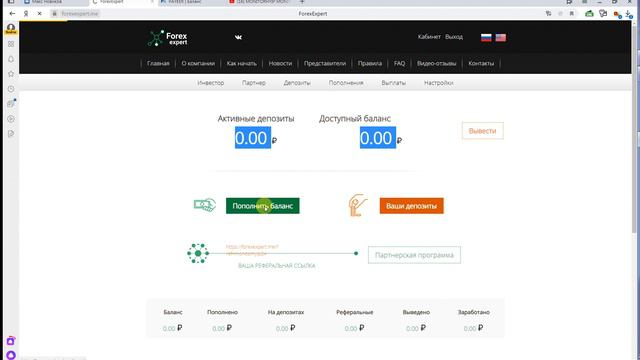This screenshot has width=640, height=360.
Task: Switch to the Инвестор cabinet tab
Action: click(211, 83)
